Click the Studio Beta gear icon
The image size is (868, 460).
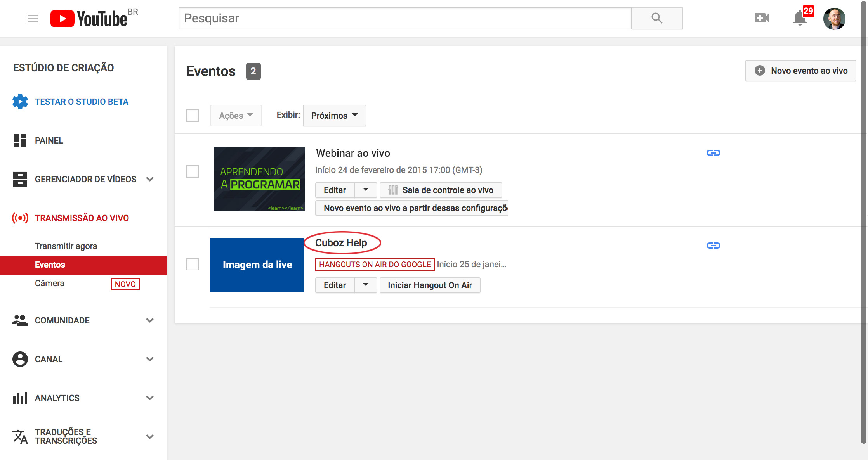(x=20, y=102)
